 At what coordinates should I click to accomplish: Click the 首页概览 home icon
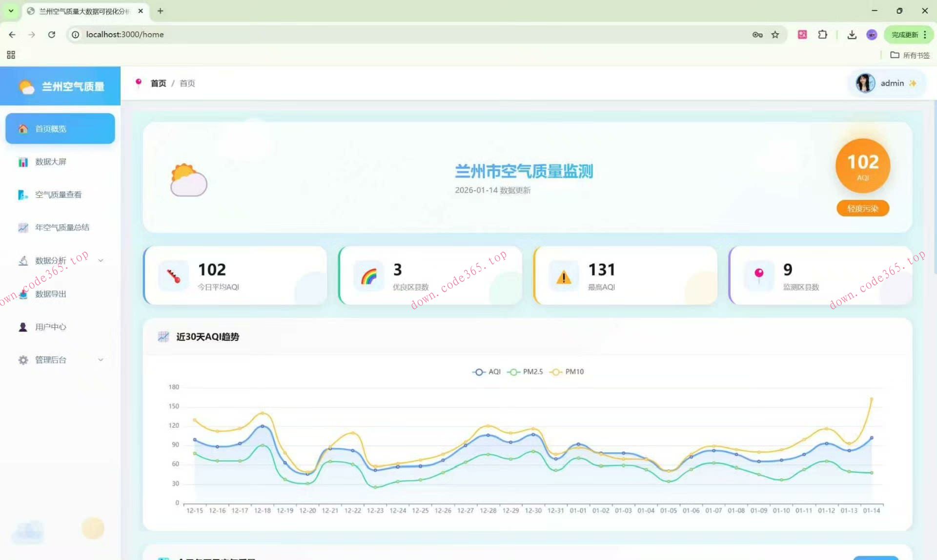point(22,128)
